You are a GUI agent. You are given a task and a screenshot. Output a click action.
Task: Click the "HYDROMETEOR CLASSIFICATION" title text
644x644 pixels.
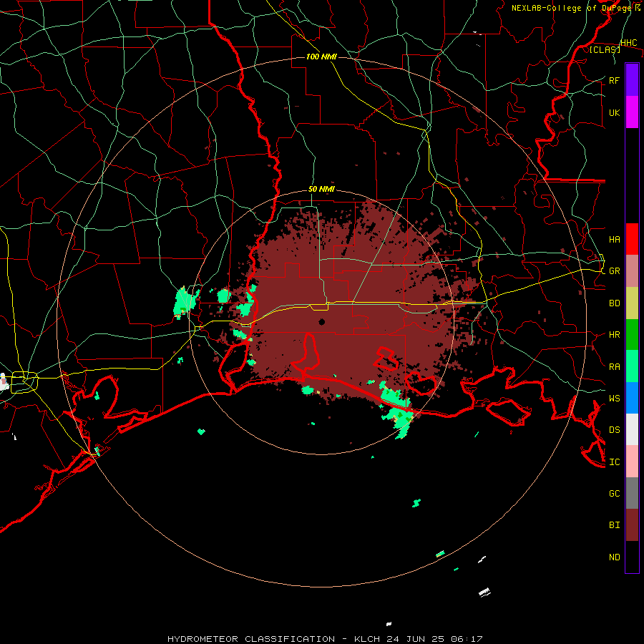tap(251, 639)
